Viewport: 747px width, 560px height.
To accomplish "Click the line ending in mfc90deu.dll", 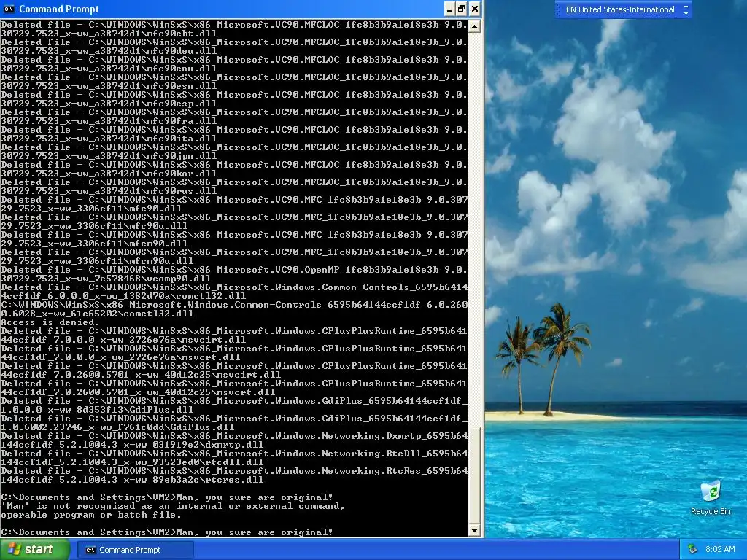I will click(x=109, y=51).
